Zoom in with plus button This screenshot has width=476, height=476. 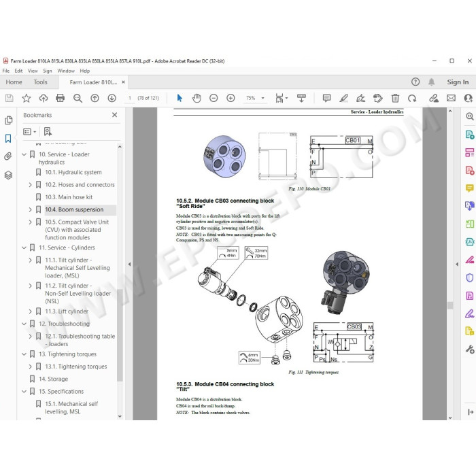coord(231,98)
